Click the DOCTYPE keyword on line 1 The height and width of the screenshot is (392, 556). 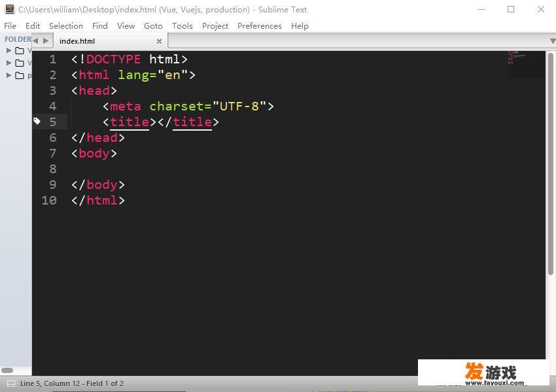[x=113, y=59]
